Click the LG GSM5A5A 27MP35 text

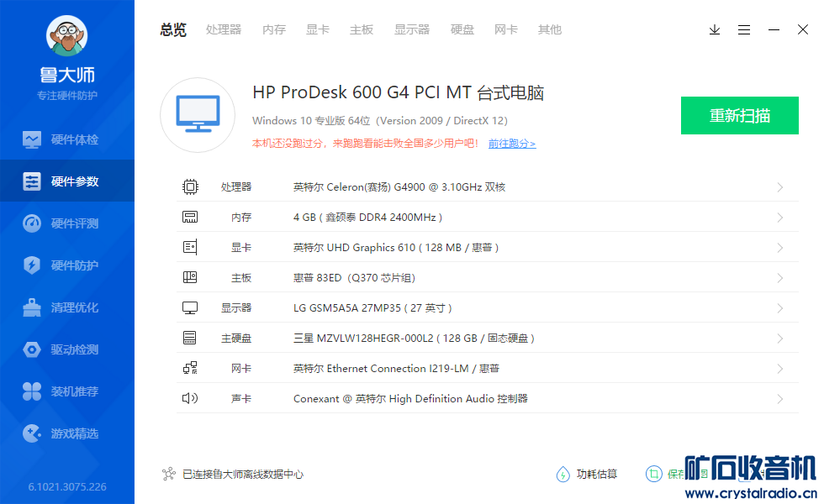pyautogui.click(x=372, y=307)
